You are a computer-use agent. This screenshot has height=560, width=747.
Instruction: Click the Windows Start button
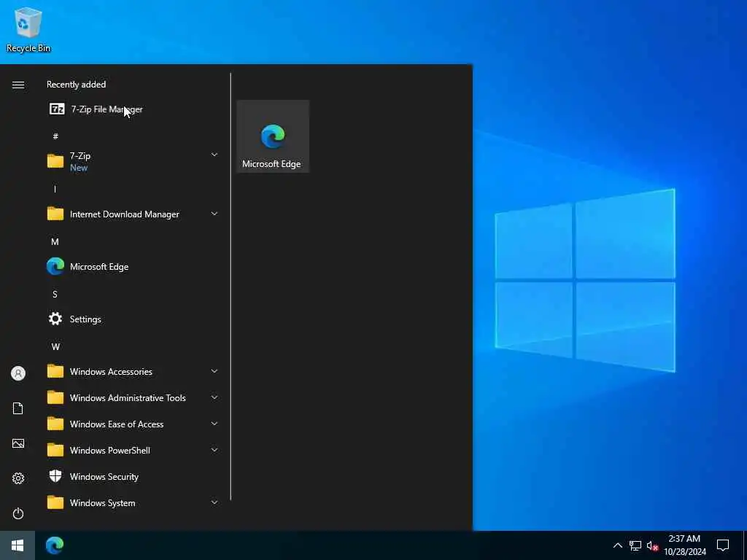pyautogui.click(x=18, y=545)
